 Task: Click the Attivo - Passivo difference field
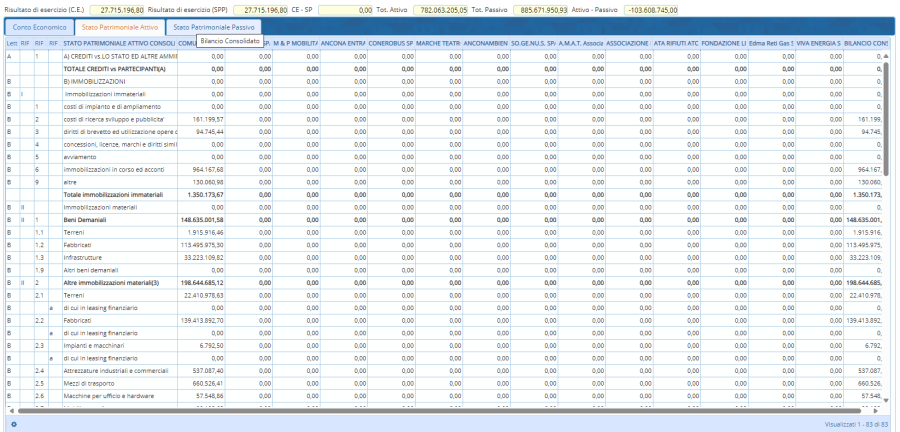click(x=652, y=9)
